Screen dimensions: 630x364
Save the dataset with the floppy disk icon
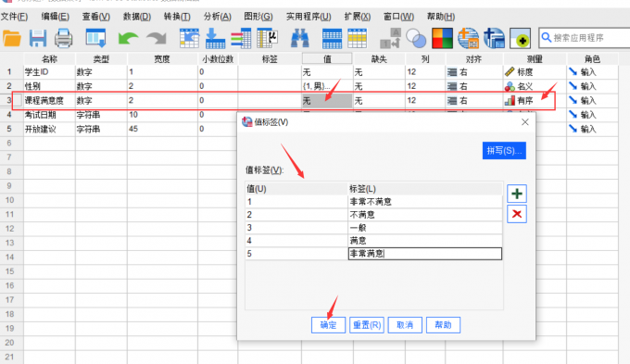(38, 39)
